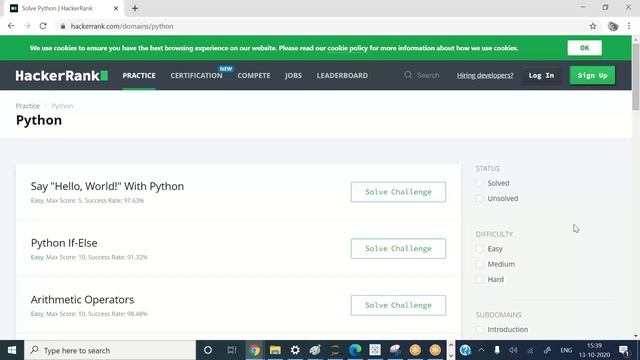Click the search magnifier icon in navbar
Viewport: 640px width, 360px height.
[x=408, y=75]
